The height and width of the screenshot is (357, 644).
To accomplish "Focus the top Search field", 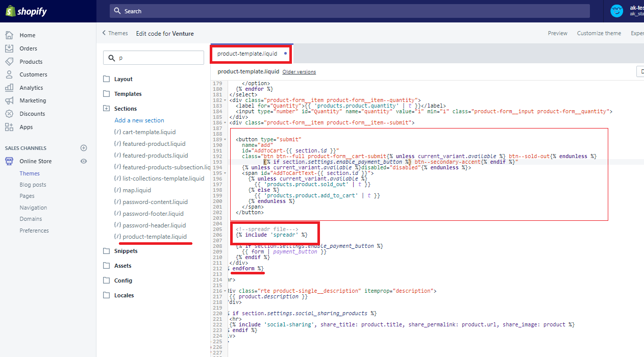I will click(x=350, y=11).
